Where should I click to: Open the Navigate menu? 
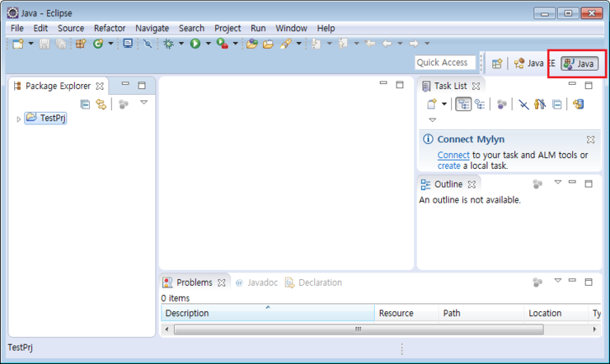152,28
